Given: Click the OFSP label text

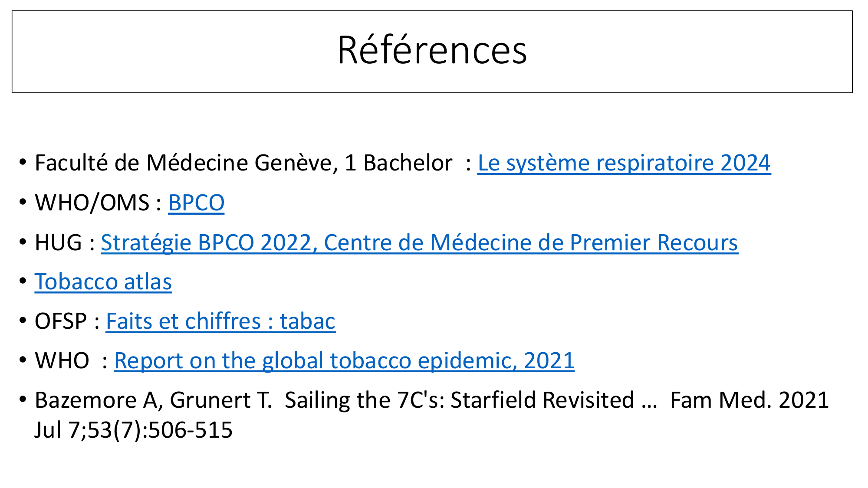Looking at the screenshot, I should coord(61,322).
